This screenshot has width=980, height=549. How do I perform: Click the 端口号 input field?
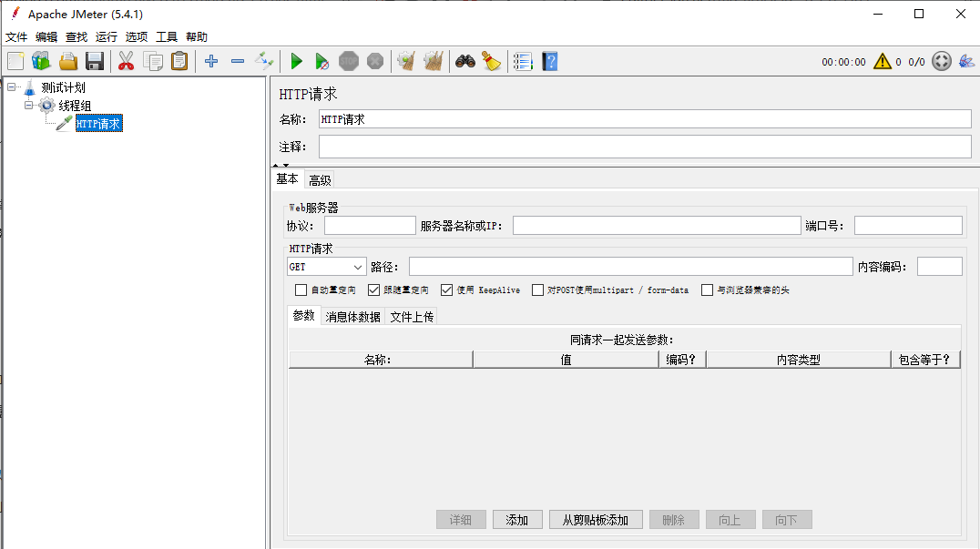click(908, 226)
